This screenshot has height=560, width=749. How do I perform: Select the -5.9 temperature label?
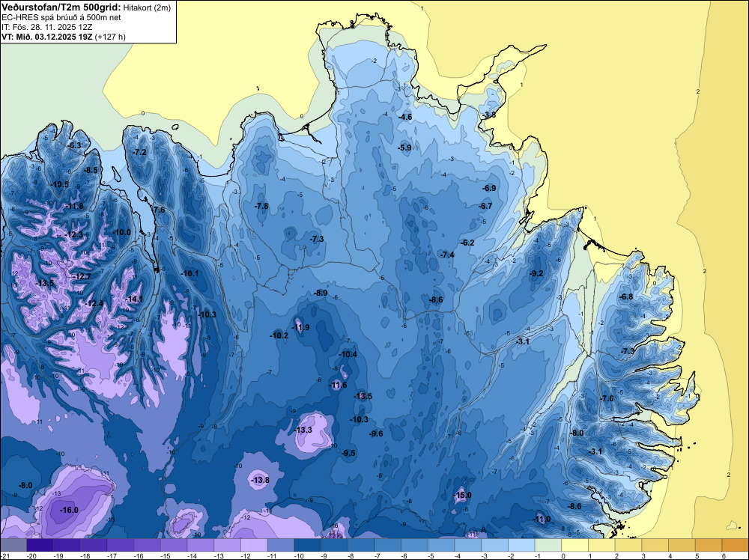pos(404,148)
